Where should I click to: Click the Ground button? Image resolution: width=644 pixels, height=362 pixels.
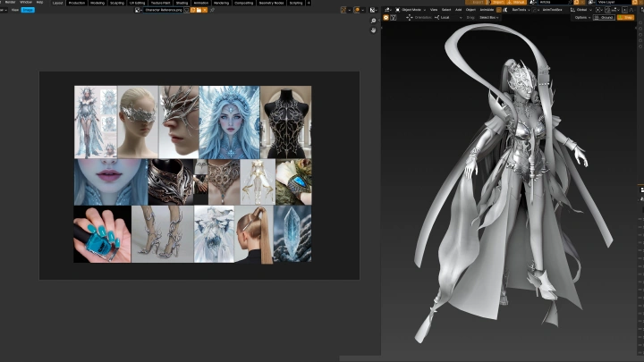pos(604,18)
